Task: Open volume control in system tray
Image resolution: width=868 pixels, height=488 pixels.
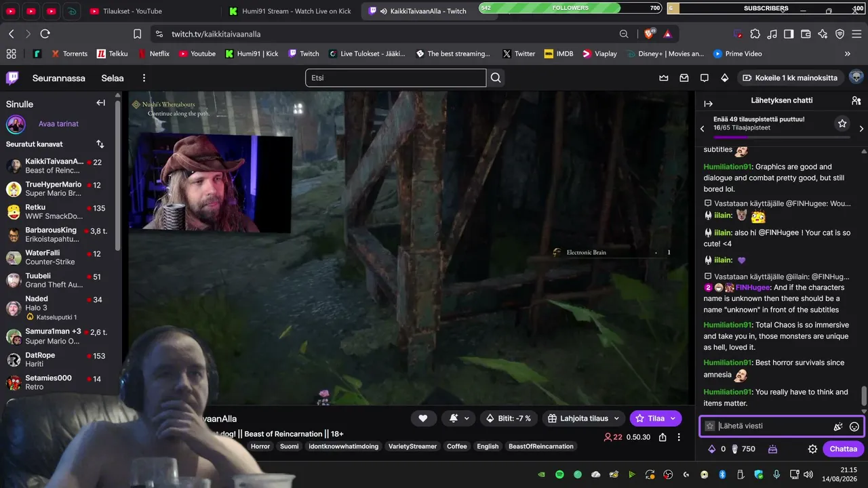Action: (808, 474)
